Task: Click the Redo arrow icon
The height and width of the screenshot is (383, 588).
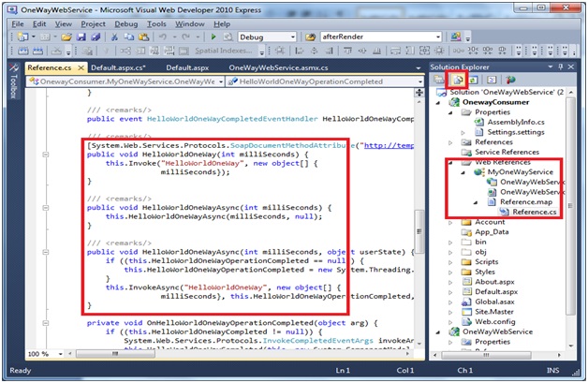Action: (x=185, y=37)
